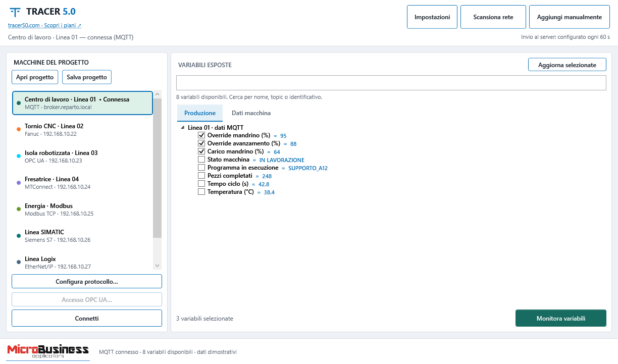Switch to the Dati macchina tab

251,113
